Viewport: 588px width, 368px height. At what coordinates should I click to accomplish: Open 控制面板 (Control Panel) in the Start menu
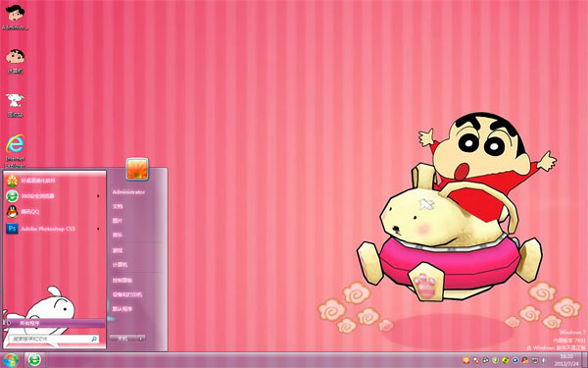[x=122, y=280]
